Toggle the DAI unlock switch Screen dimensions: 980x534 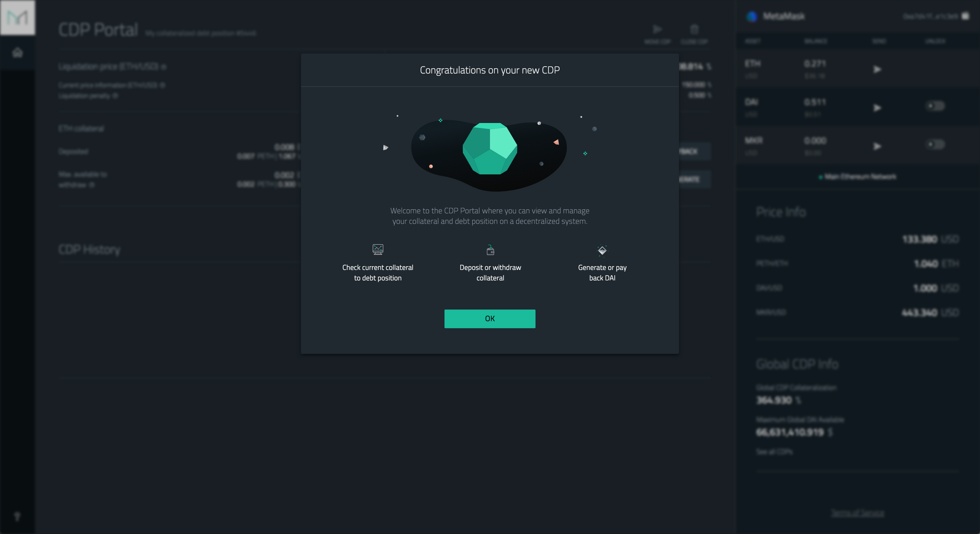[935, 106]
